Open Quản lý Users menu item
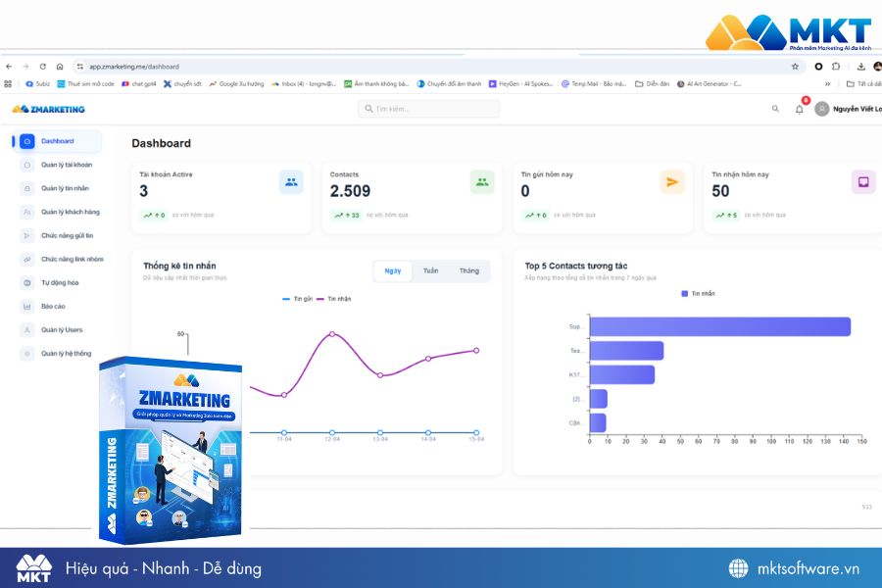This screenshot has width=882, height=588. (62, 330)
